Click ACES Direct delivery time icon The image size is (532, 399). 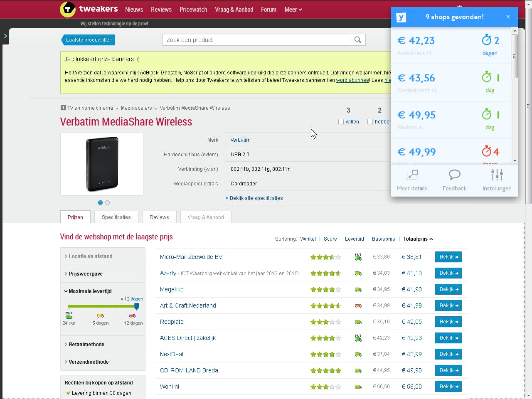tap(358, 338)
